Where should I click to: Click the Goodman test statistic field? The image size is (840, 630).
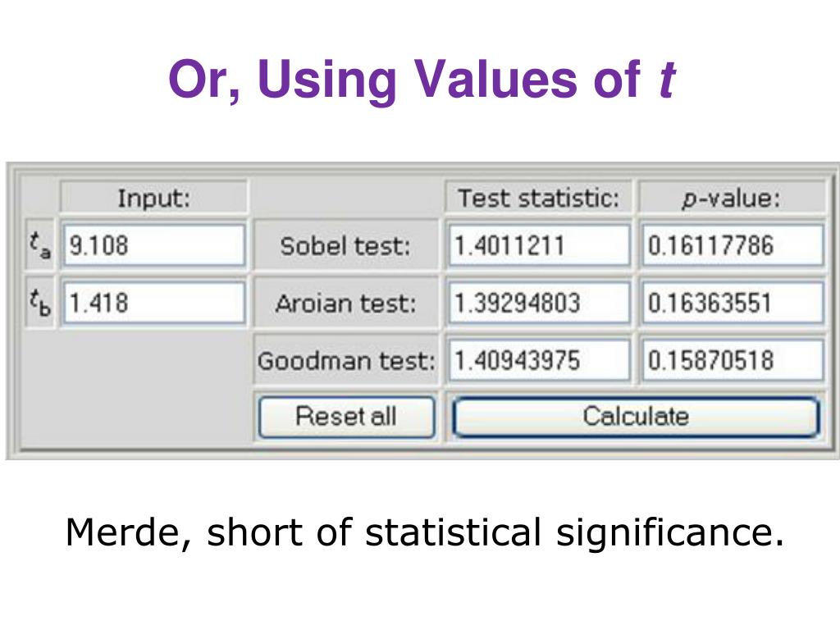coord(539,360)
